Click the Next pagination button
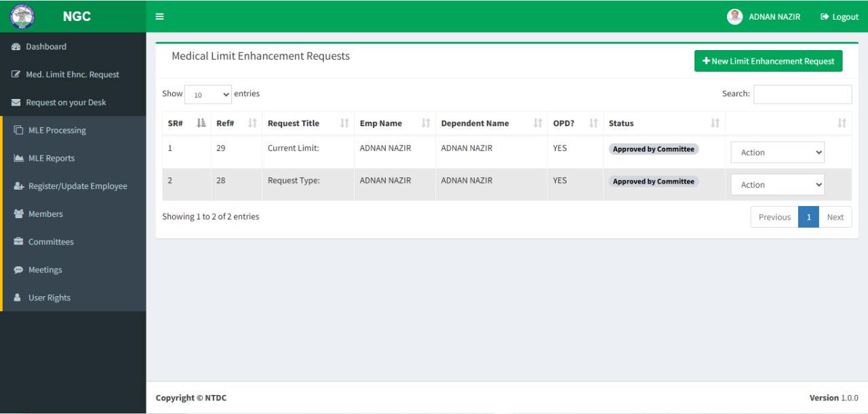868x414 pixels. [835, 217]
